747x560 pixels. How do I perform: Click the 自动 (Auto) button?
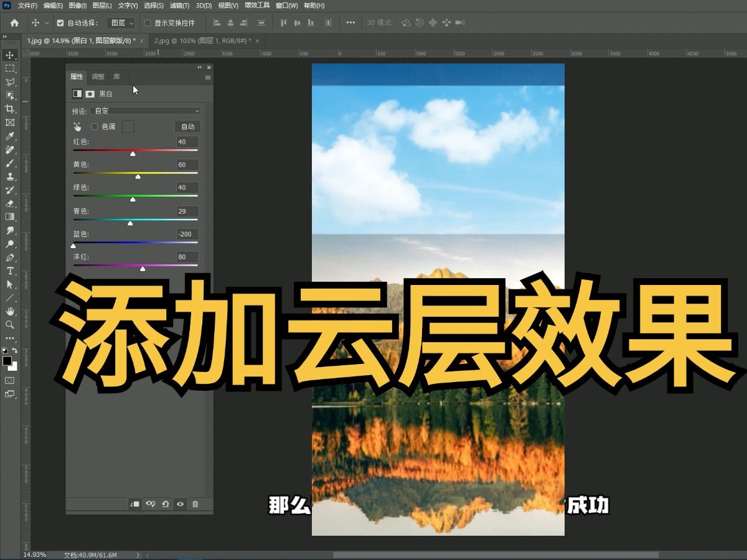[187, 127]
